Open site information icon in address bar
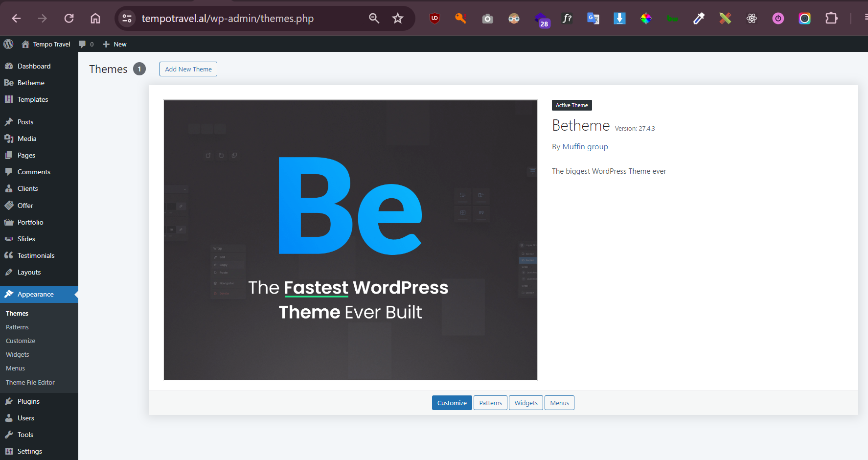 point(127,19)
